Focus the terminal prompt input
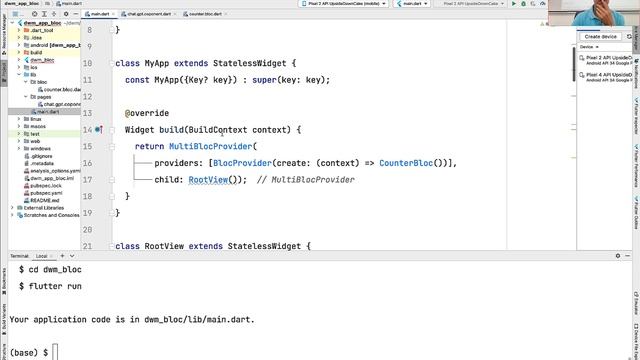This screenshot has height=360, width=640. 55,352
